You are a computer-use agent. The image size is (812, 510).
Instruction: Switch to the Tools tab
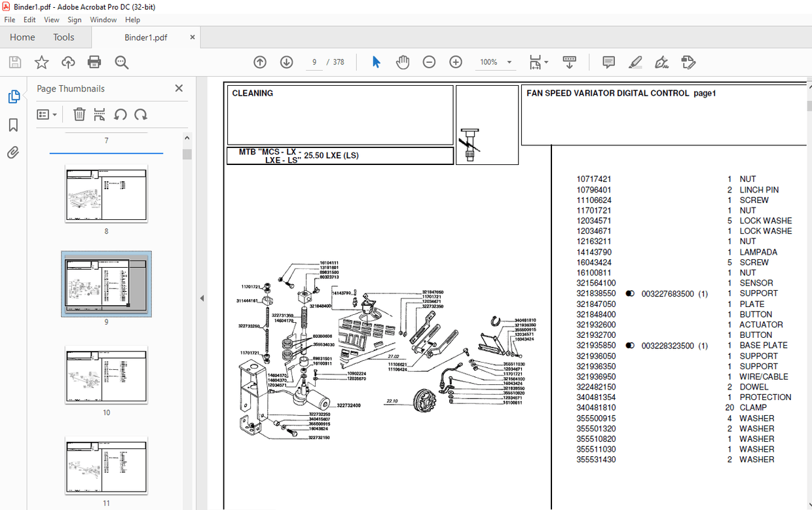[64, 37]
